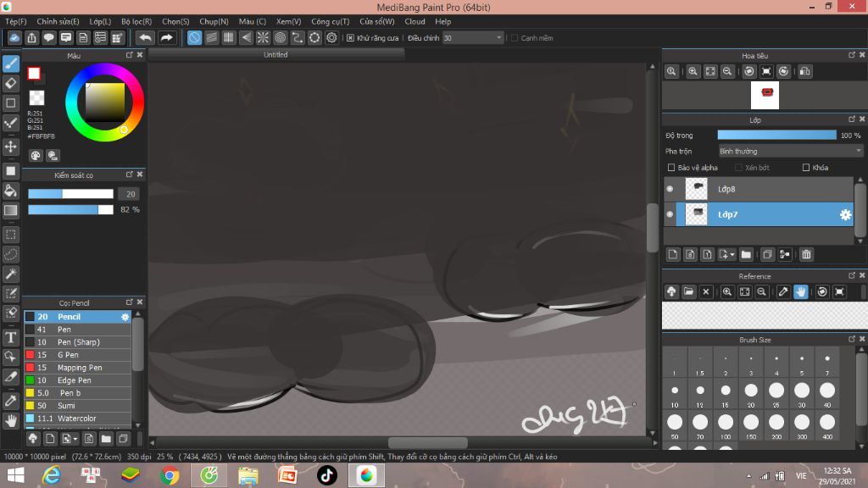Open the Điều chỉnh correction dropdown
Screen dimensions: 868x488
[x=473, y=37]
